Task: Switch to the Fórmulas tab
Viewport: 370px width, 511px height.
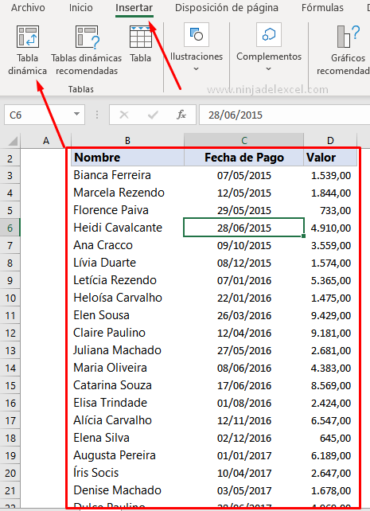Action: 322,7
